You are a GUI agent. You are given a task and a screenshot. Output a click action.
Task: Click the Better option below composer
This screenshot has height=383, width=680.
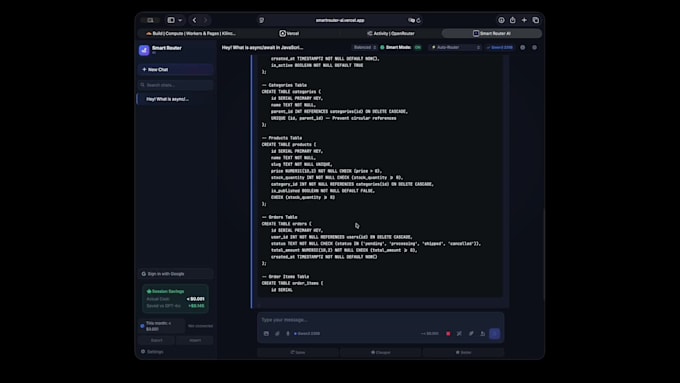[x=464, y=352]
